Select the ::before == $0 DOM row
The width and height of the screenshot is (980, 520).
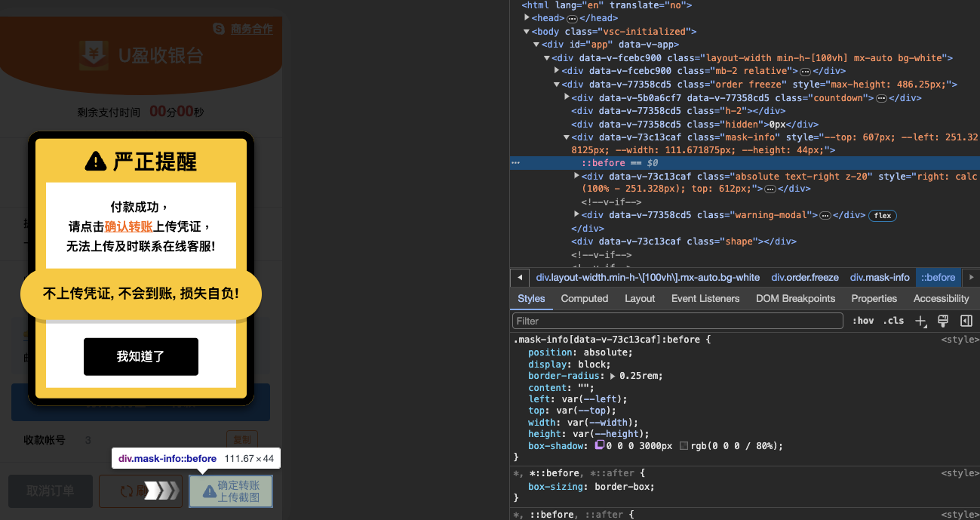click(x=745, y=163)
